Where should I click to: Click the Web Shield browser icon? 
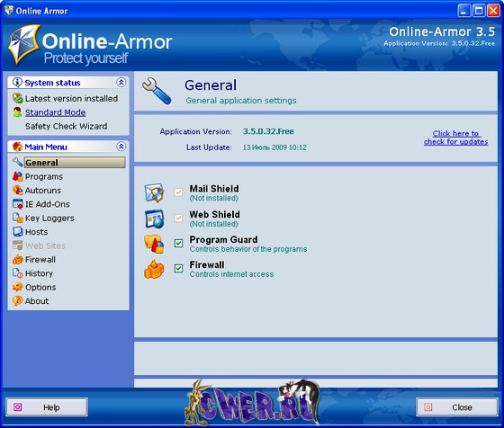pos(154,218)
